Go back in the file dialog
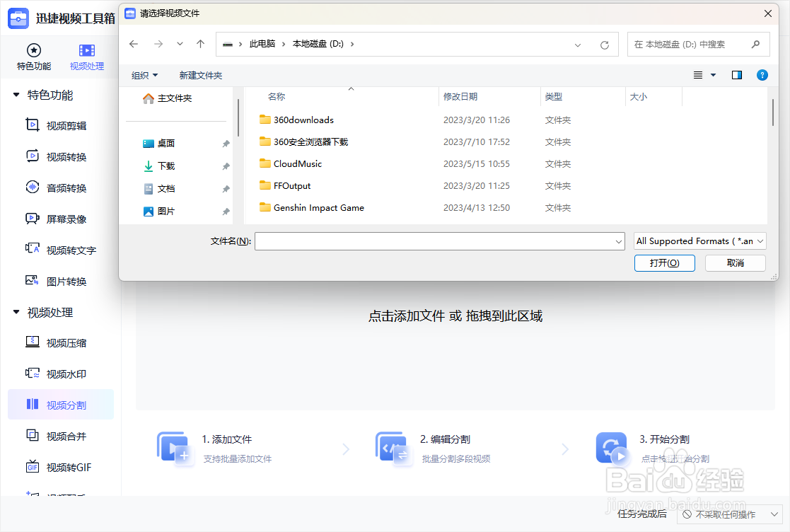 click(x=134, y=44)
